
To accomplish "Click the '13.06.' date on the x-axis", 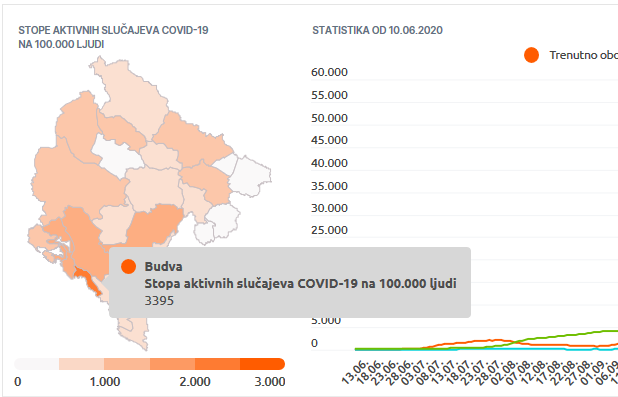I will pos(356,372).
